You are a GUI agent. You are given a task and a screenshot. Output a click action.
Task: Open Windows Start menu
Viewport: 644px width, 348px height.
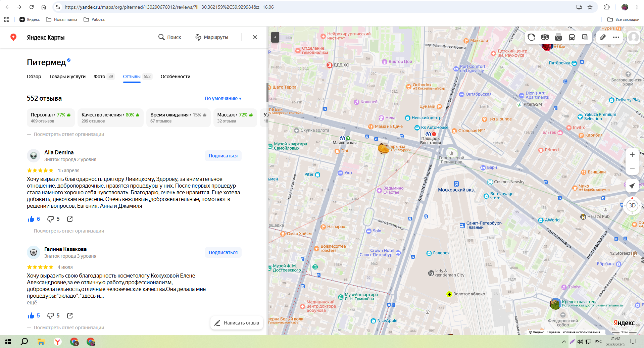click(8, 342)
